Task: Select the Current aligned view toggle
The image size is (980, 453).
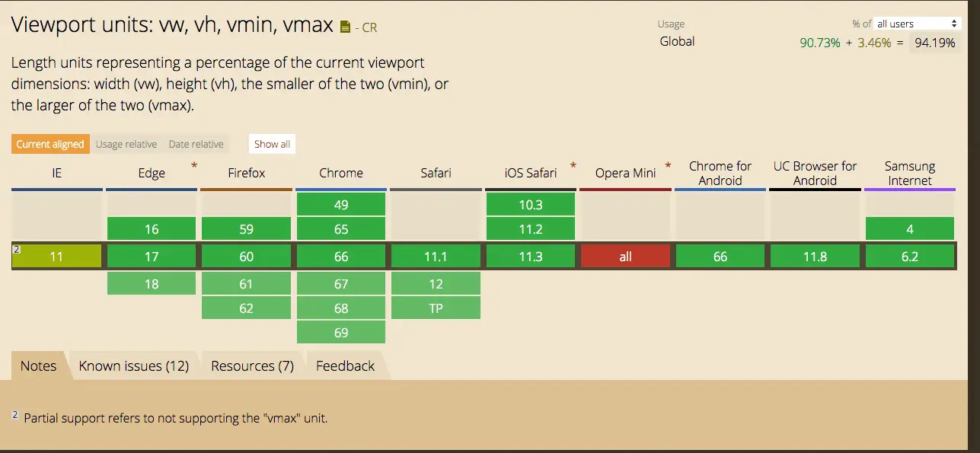Action: tap(50, 144)
